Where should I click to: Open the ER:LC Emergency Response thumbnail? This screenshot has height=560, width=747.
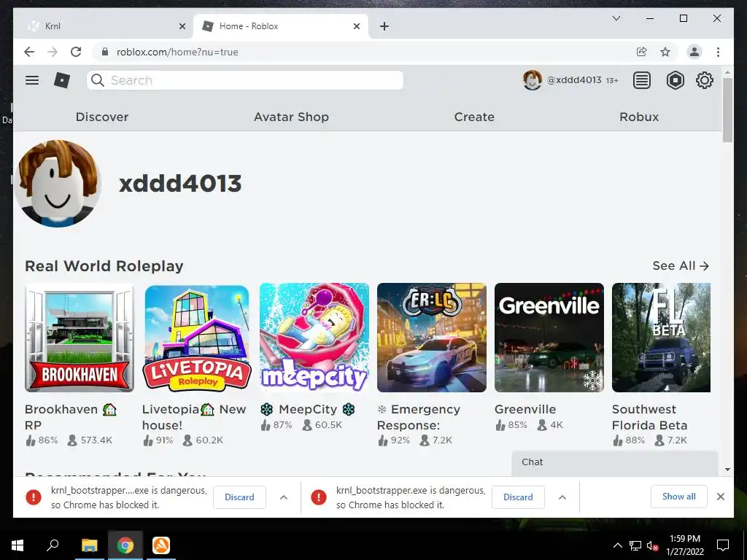click(432, 338)
